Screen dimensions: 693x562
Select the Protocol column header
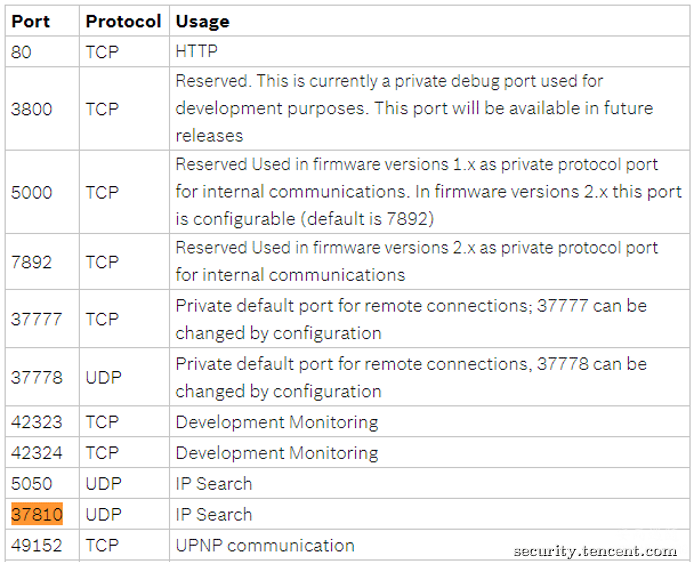[123, 21]
